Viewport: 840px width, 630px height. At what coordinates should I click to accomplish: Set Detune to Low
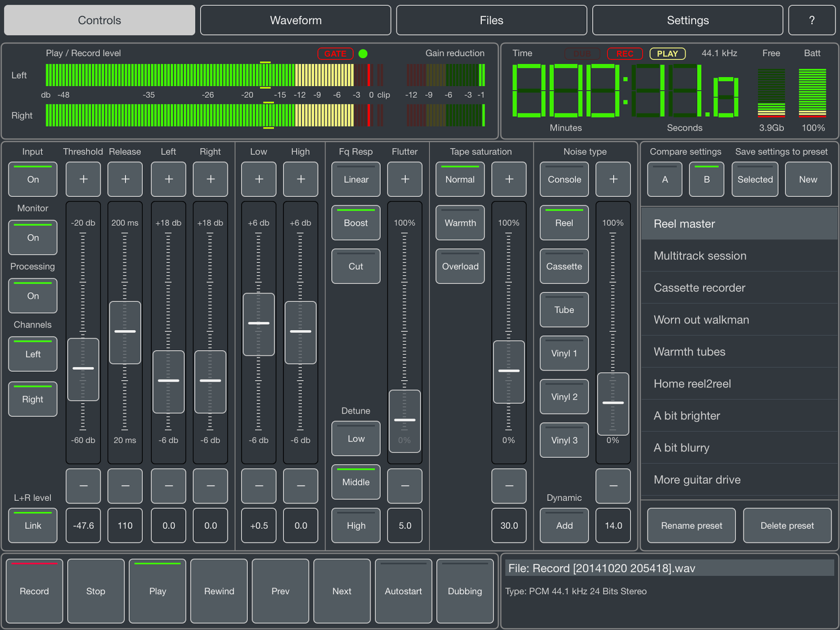coord(356,438)
